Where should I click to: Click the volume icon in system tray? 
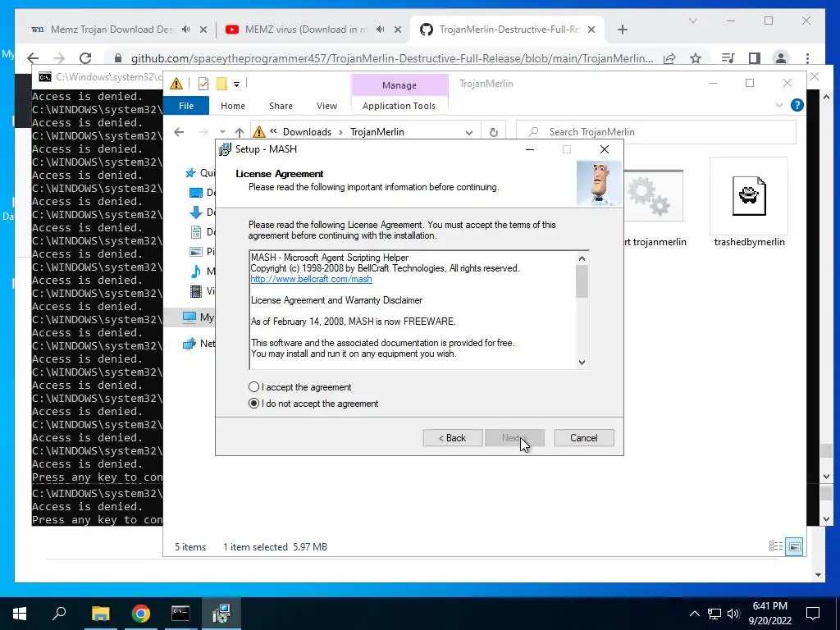click(733, 614)
